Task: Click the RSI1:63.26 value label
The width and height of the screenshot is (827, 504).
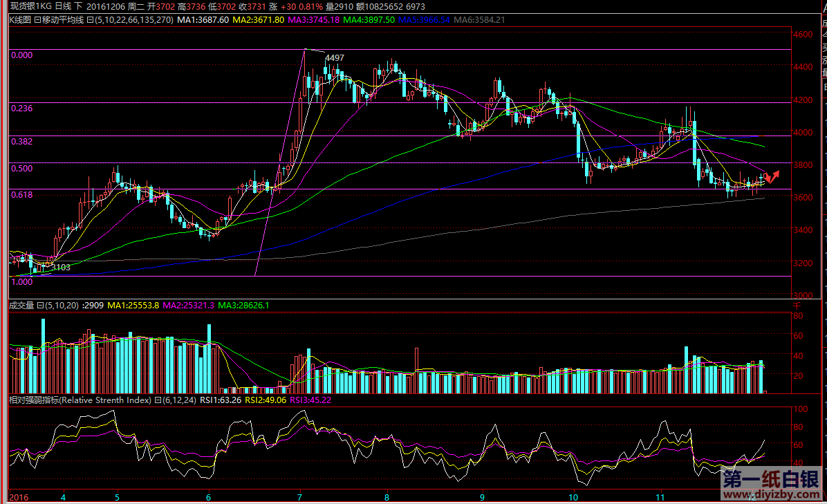Action: [x=221, y=400]
